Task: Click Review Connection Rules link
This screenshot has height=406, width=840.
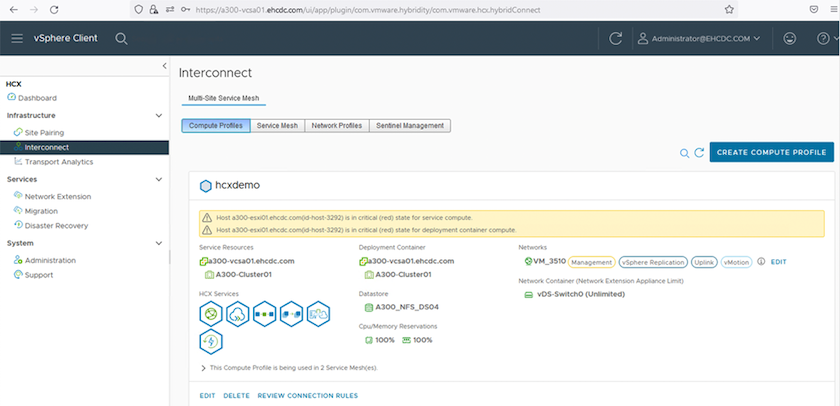Action: (308, 395)
